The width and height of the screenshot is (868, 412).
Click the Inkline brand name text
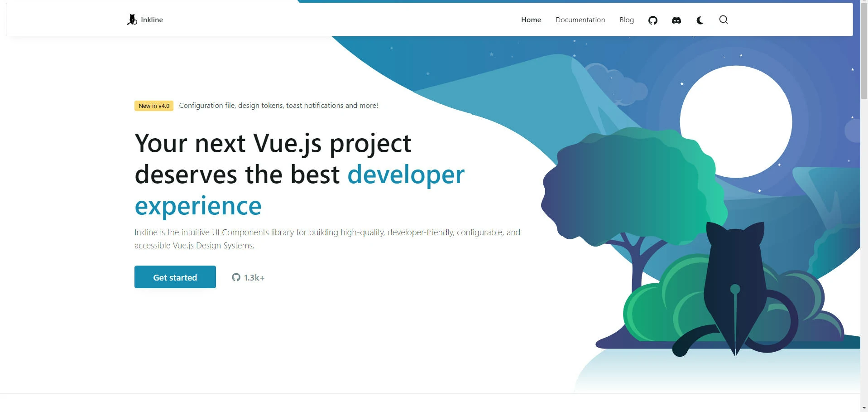152,20
